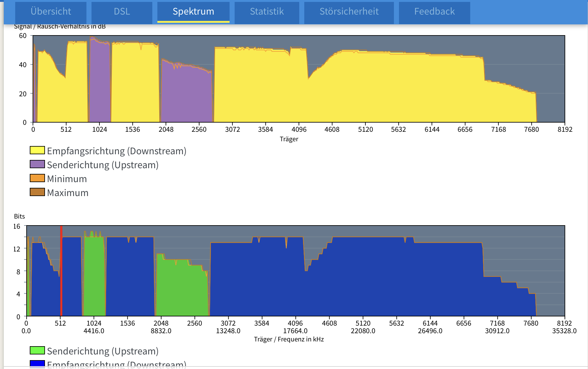Click the '22080.0' frequency label
Screen dimensions: 588x369
click(363, 331)
